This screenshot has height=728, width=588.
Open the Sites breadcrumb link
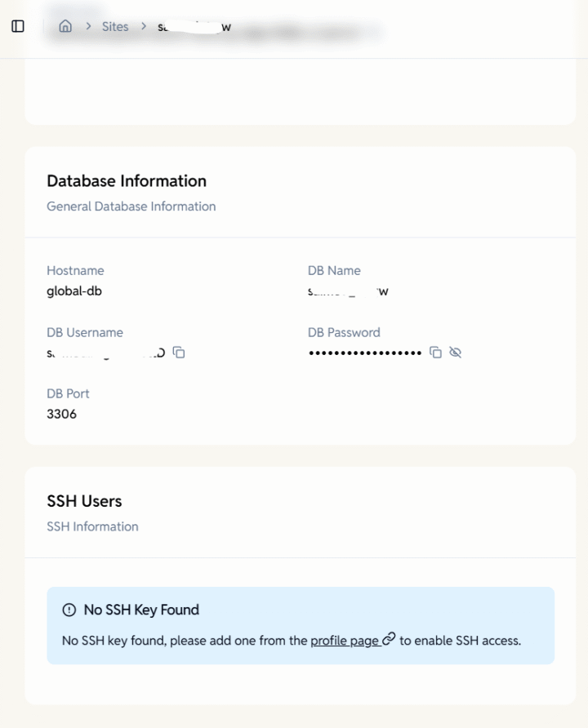click(x=115, y=26)
